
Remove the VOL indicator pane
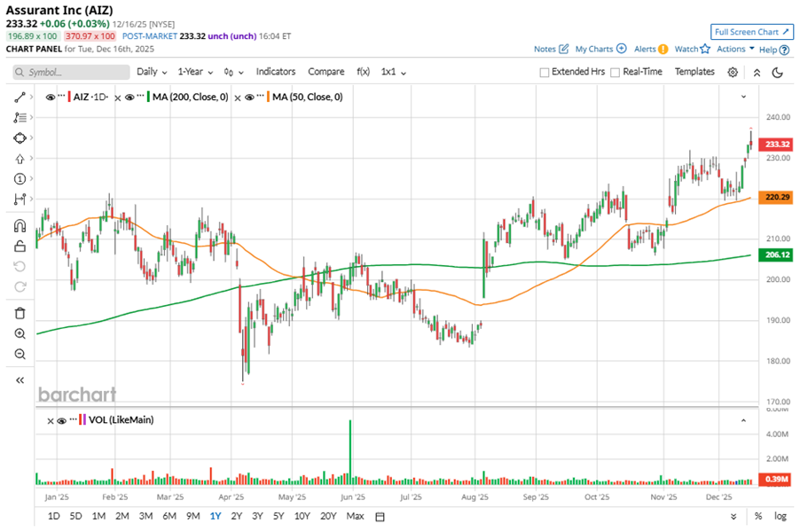[50, 421]
